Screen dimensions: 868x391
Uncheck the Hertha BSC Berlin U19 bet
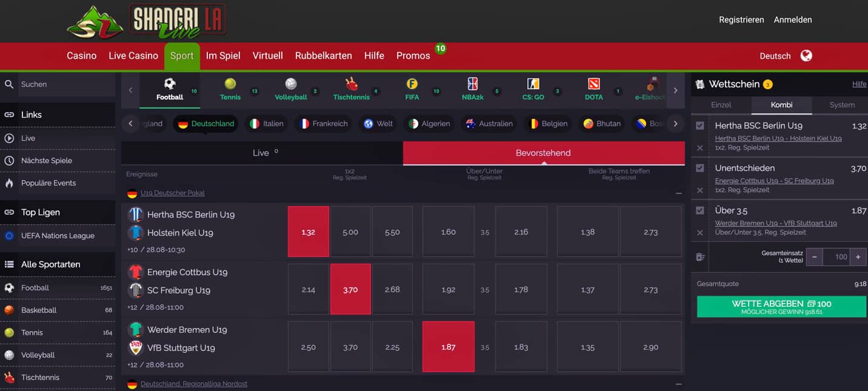700,125
